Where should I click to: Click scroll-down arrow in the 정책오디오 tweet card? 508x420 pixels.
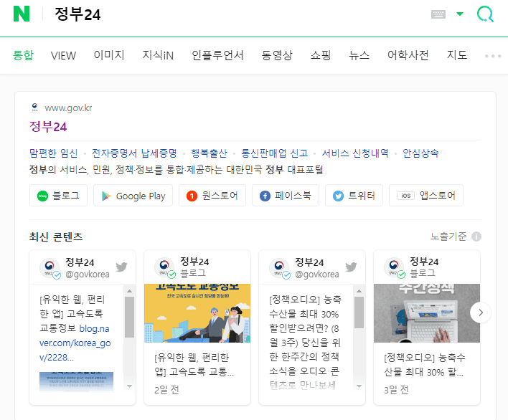coord(359,386)
